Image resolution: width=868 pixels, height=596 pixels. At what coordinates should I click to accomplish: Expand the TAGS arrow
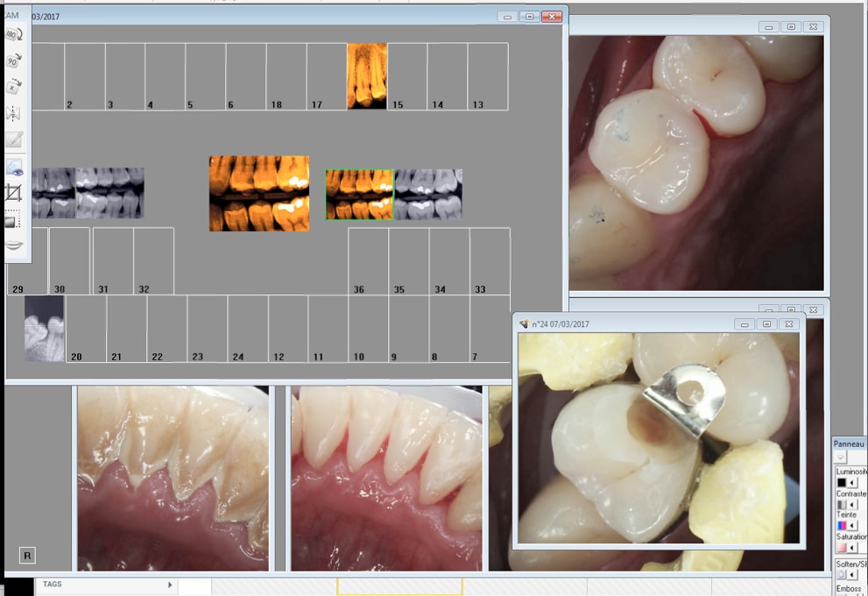pos(170,585)
